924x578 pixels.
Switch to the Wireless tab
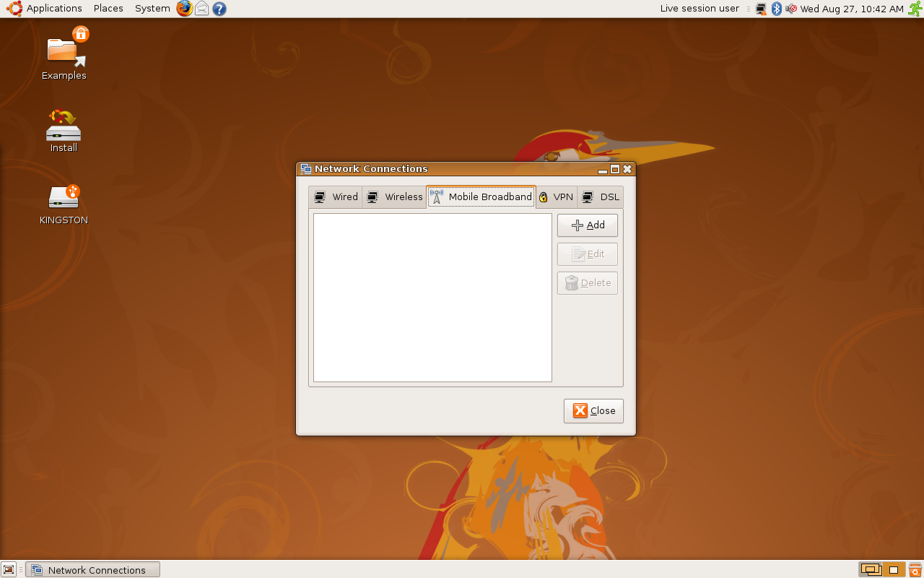pos(394,197)
